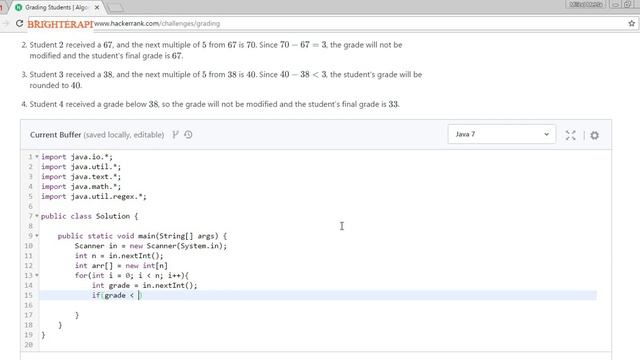Open editor settings gear icon
This screenshot has height=360, width=640.
coord(594,135)
